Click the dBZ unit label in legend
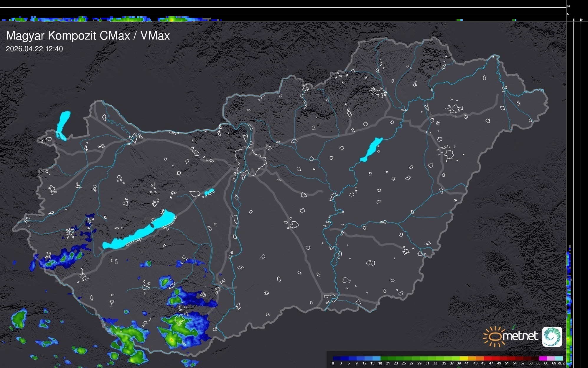Screen dimensions: 588x368 [562, 363]
